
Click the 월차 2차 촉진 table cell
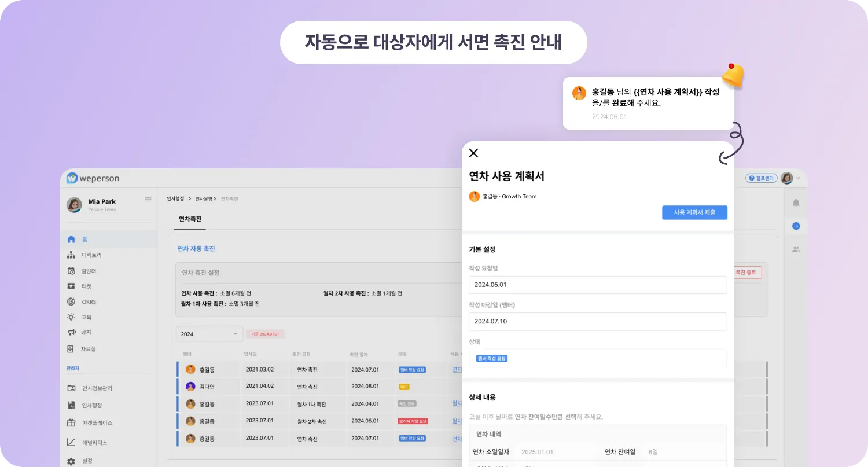click(x=311, y=421)
